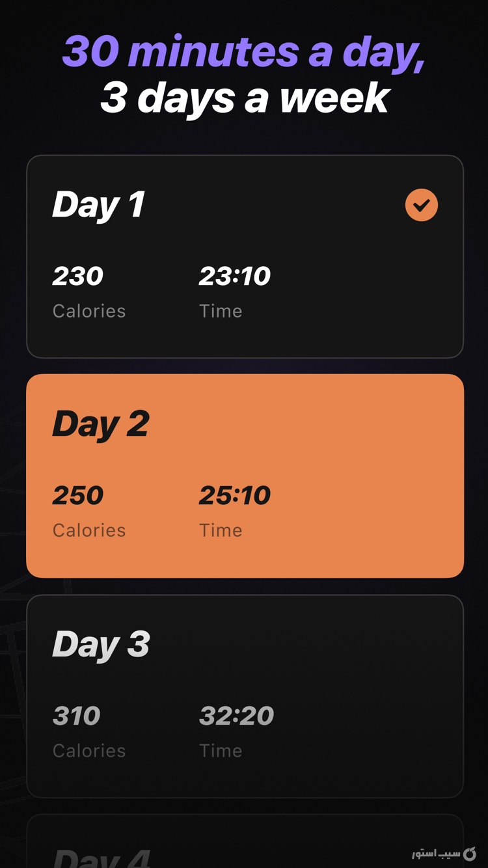The height and width of the screenshot is (868, 488).
Task: Select the highlighted Day 2 card
Action: (x=245, y=476)
